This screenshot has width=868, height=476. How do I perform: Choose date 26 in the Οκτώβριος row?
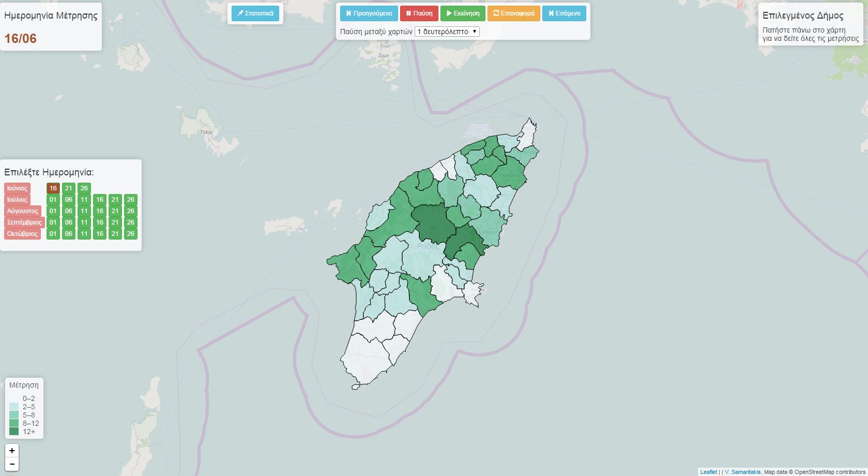pyautogui.click(x=131, y=234)
